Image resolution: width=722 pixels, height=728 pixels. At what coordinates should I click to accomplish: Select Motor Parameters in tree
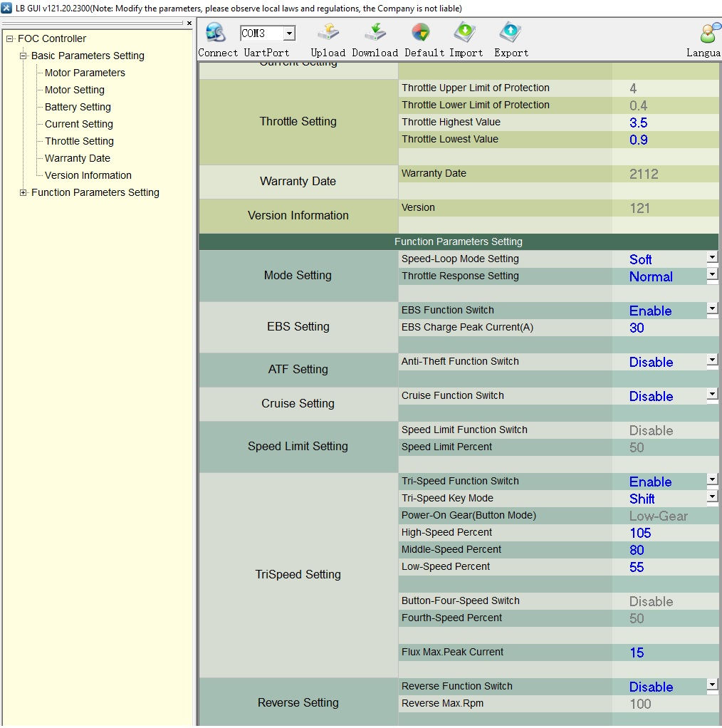85,73
